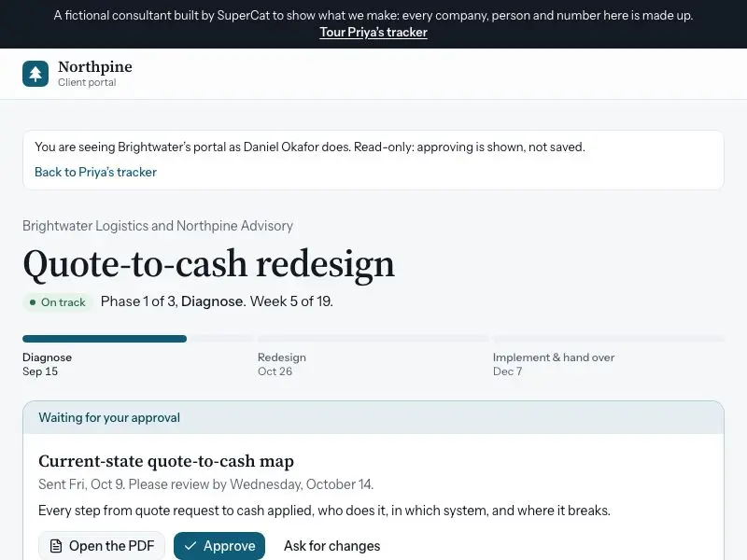Click the 'Dec 7' phase date
The width and height of the screenshot is (747, 560).
(x=507, y=371)
